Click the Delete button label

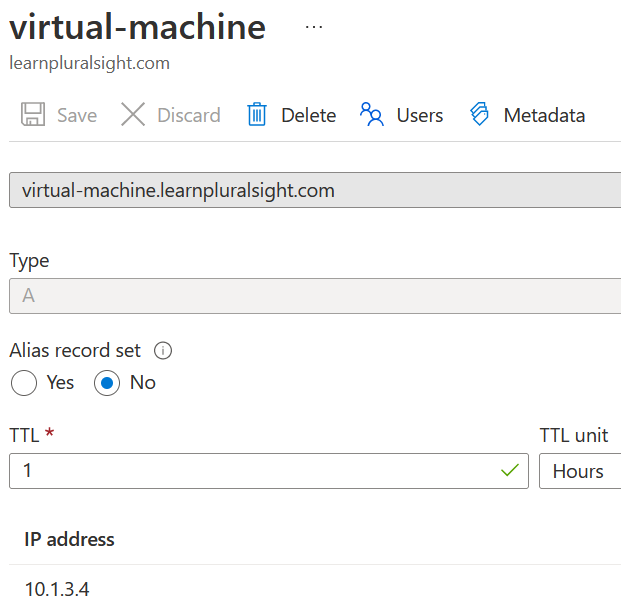click(308, 116)
